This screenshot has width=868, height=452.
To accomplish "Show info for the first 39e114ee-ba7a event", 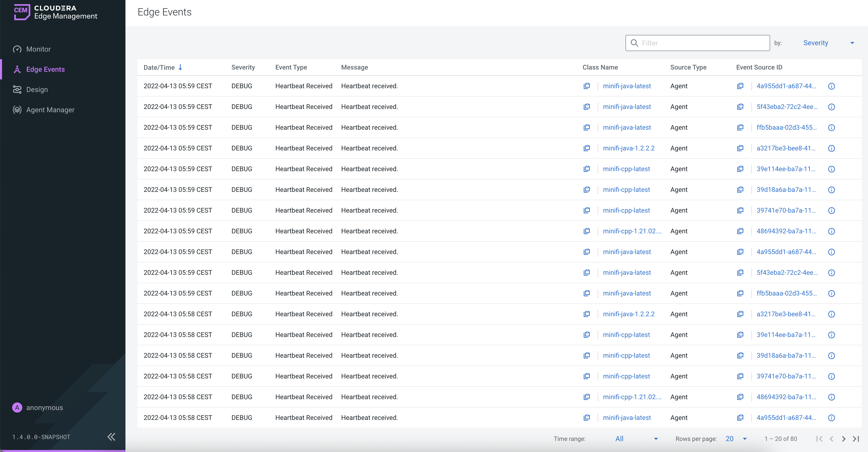I will click(x=831, y=169).
